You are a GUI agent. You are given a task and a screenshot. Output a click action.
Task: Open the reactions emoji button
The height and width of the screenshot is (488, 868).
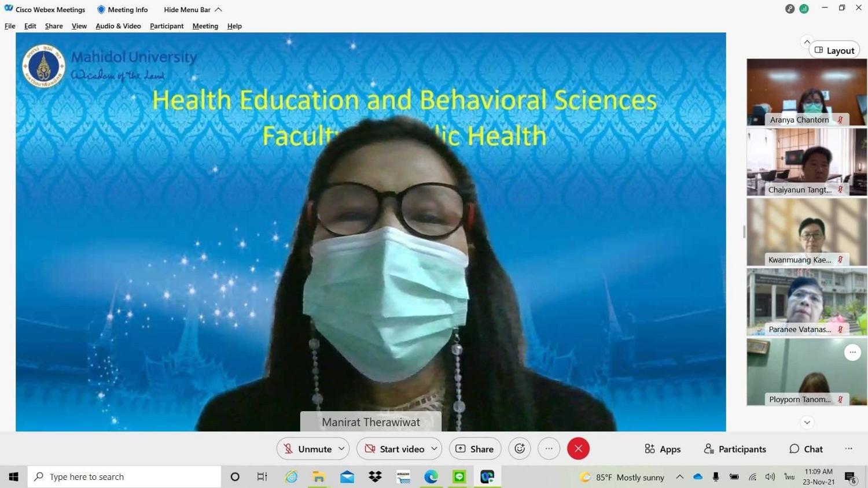(520, 449)
